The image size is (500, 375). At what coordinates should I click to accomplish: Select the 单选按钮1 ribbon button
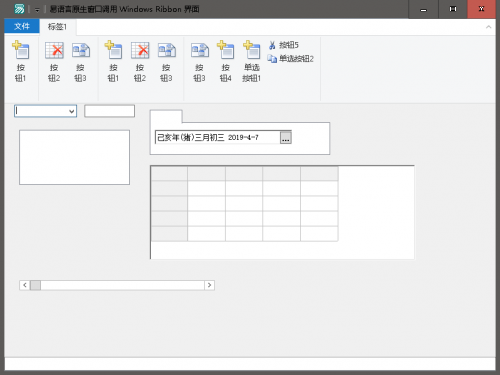[252, 62]
